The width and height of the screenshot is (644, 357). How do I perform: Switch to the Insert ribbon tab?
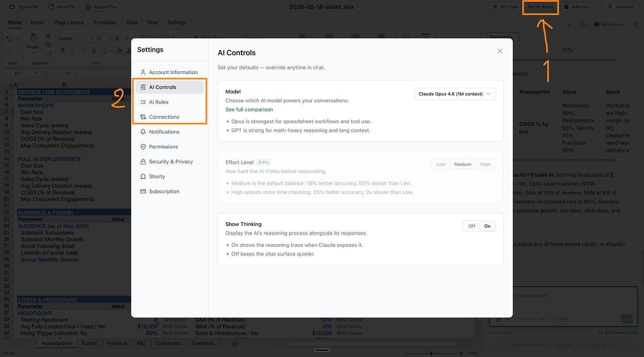click(37, 23)
